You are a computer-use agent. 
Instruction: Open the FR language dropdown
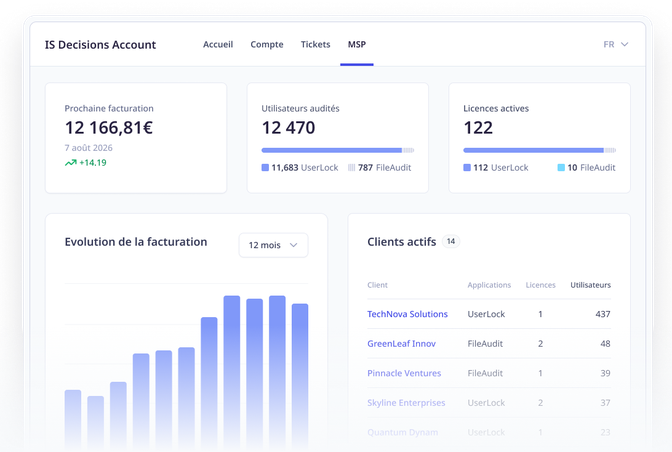(x=615, y=45)
